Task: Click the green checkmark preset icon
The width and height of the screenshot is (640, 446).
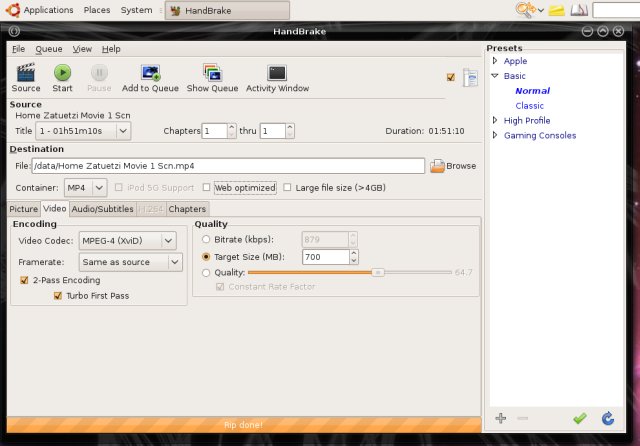Action: (x=579, y=418)
